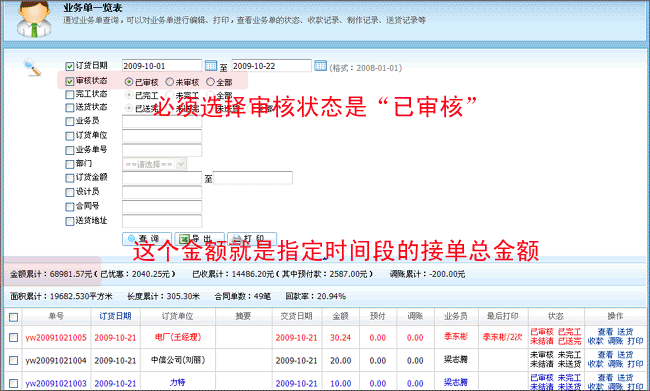This screenshot has height=391, width=650.
Task: Enable the 送货状态 filter checkbox
Action: [70, 108]
